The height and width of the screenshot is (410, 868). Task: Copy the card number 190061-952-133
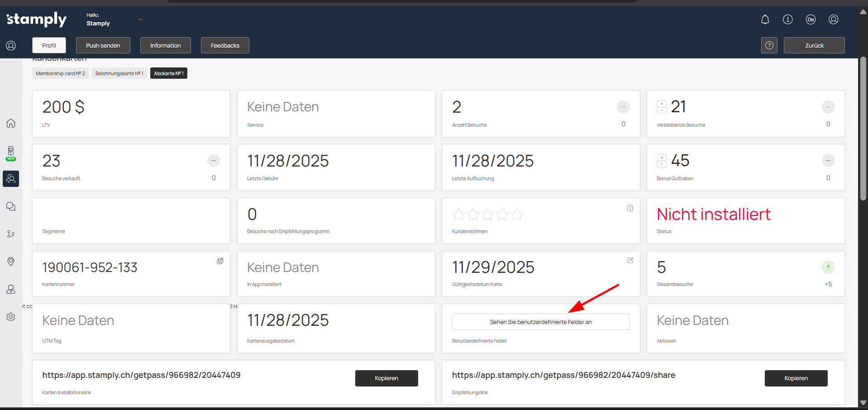220,261
